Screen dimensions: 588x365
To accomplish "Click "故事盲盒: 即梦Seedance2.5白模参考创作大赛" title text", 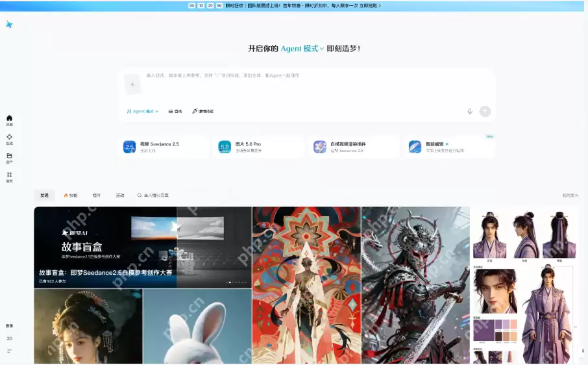I will click(106, 273).
